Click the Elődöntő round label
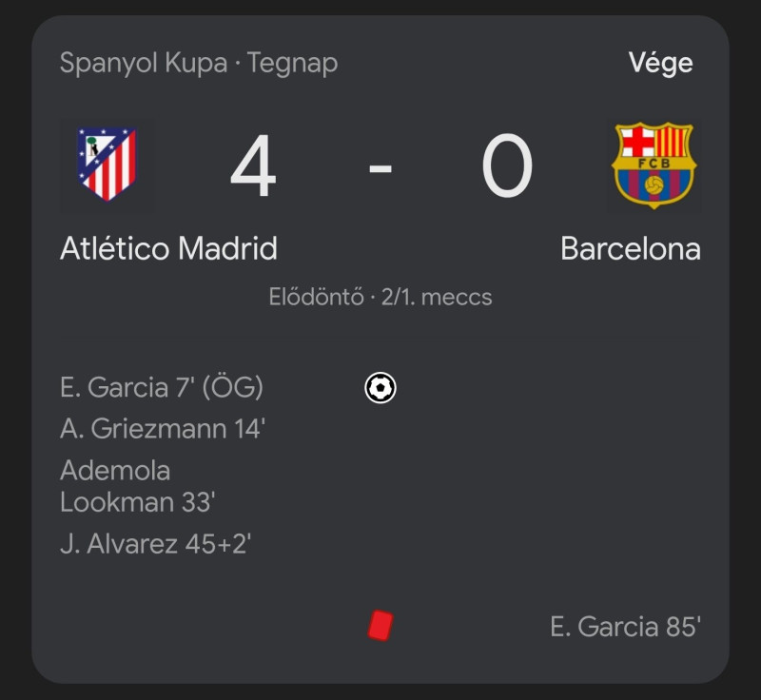The width and height of the screenshot is (761, 700). tap(316, 297)
